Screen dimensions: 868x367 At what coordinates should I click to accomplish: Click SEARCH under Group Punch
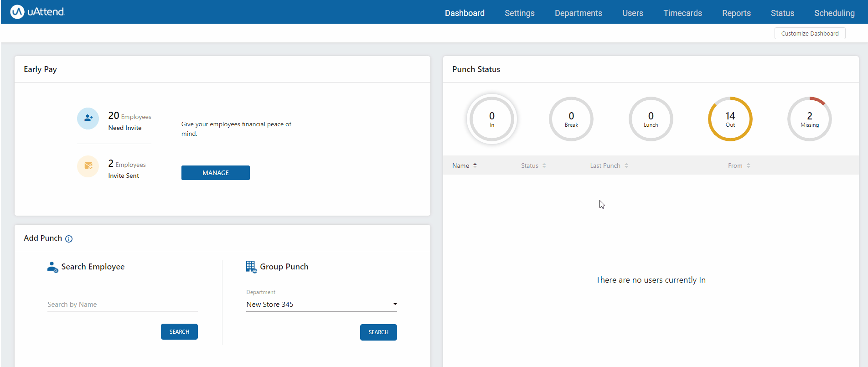[378, 332]
